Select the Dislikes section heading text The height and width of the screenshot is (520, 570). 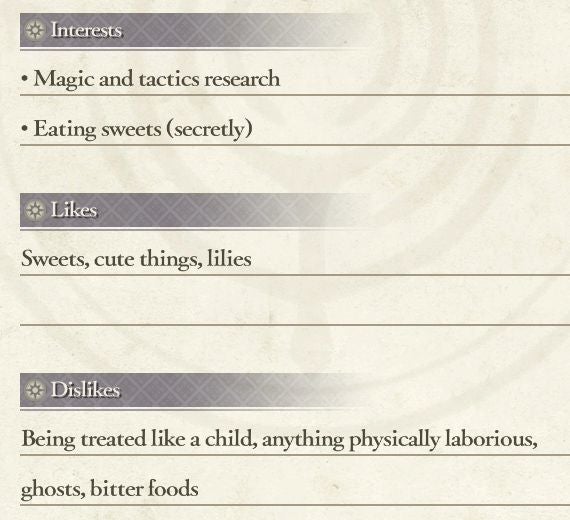point(85,389)
